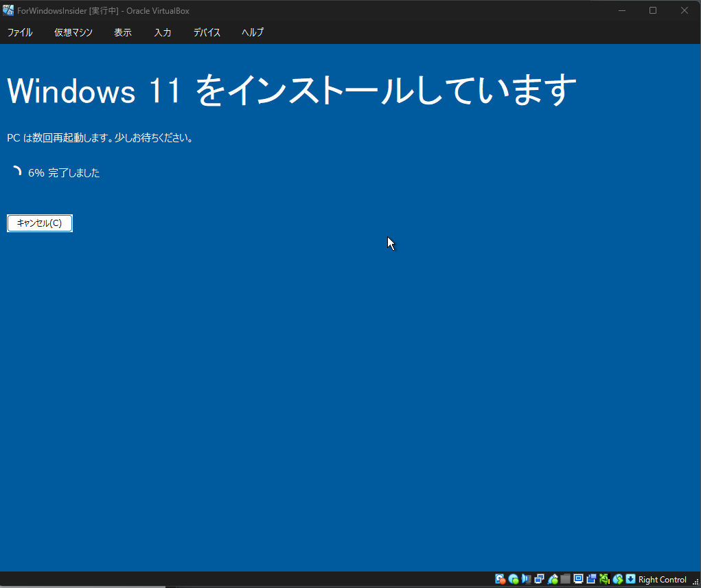
Task: Maximize the VirtualBox window
Action: coord(653,10)
